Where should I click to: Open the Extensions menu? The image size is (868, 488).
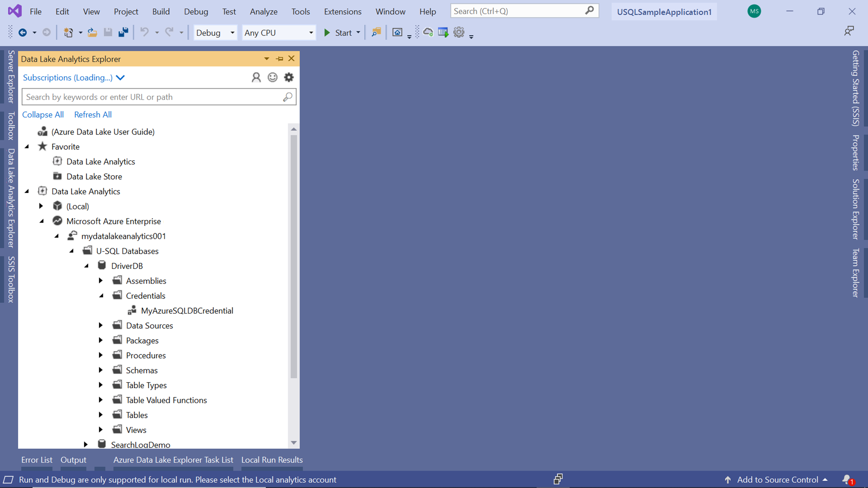[x=342, y=12]
